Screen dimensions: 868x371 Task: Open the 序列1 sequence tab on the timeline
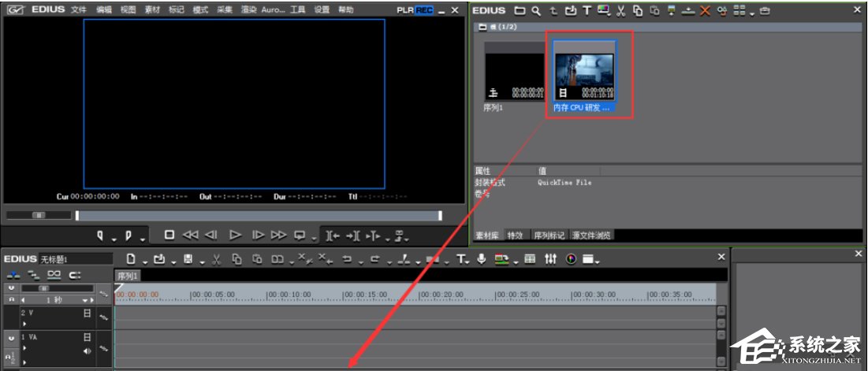coord(128,276)
